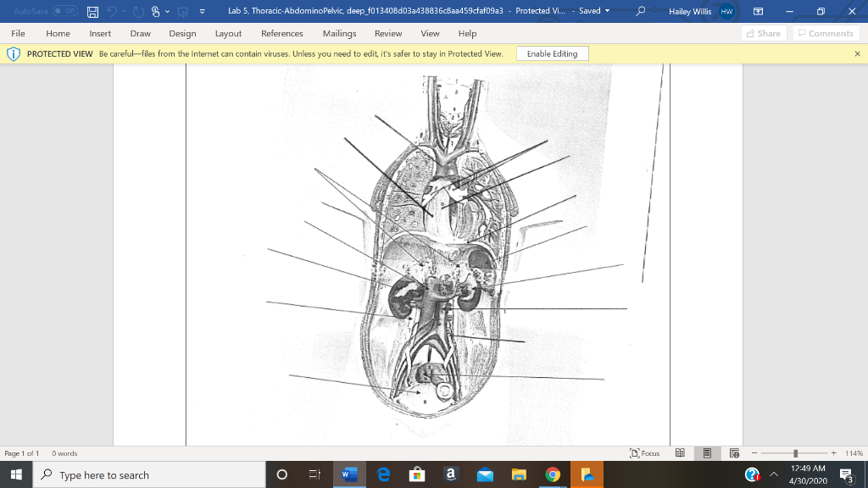Click Enable Editing in the Protected View bar
The image size is (868, 488).
click(552, 53)
